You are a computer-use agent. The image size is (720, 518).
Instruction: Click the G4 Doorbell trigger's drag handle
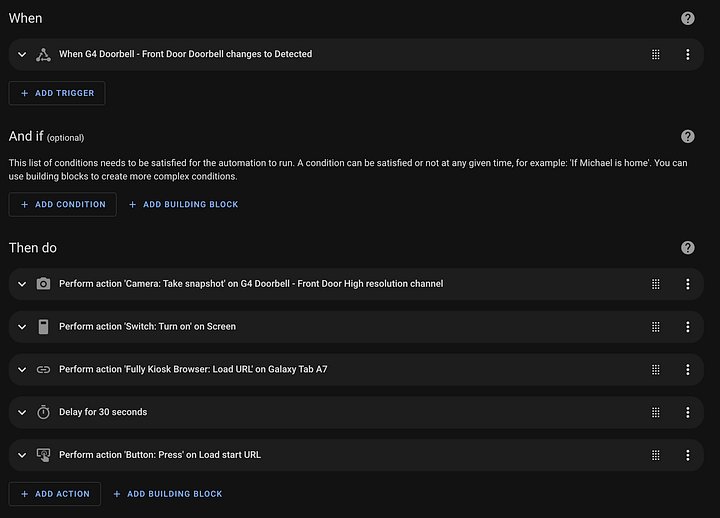click(656, 55)
